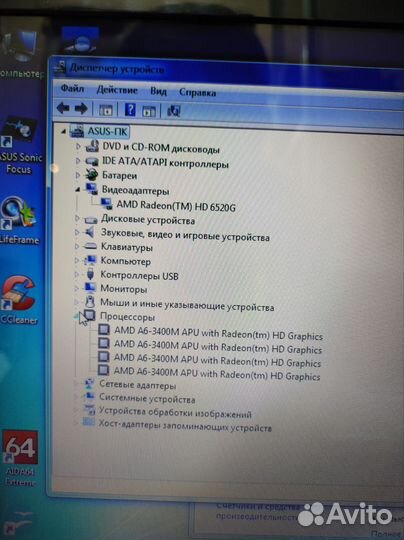Select the third AMD A6-3400M APU row
The image size is (404, 540).
coord(217,360)
